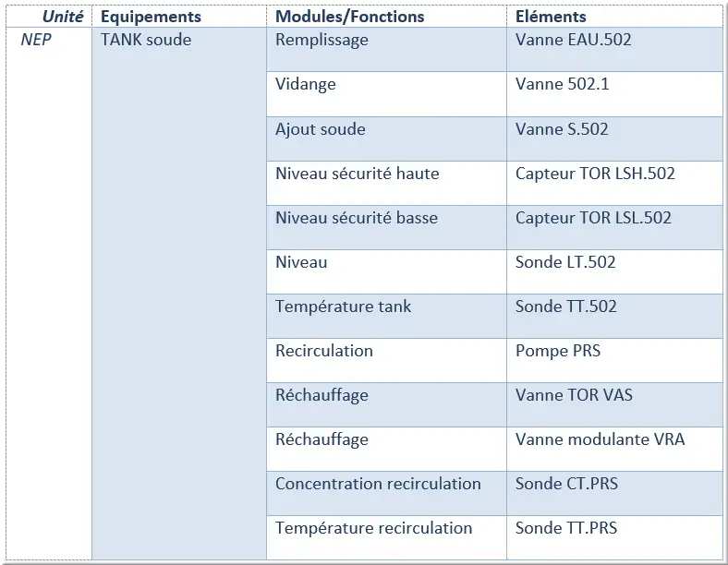Select the "Pompe PRS" cell
Screen dimensions: 728x565
(x=558, y=351)
